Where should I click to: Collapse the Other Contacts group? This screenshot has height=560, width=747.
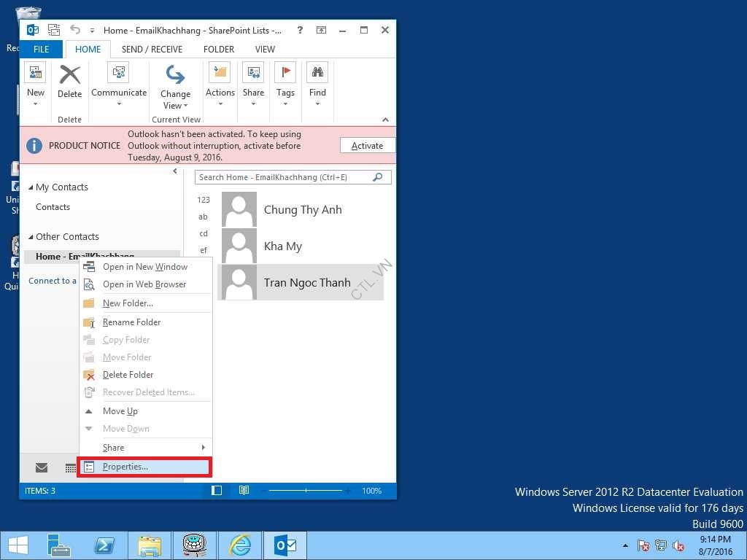click(x=31, y=237)
